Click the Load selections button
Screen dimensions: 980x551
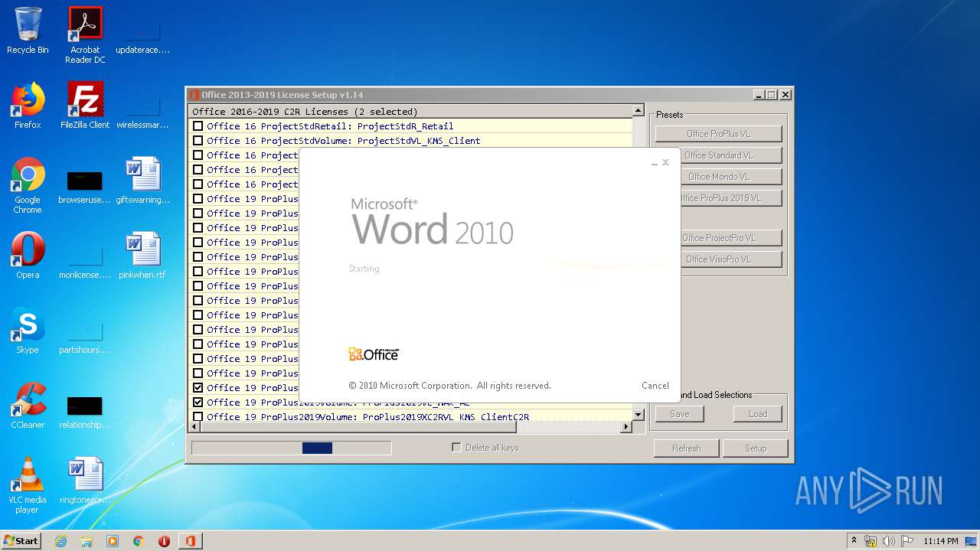(x=758, y=414)
